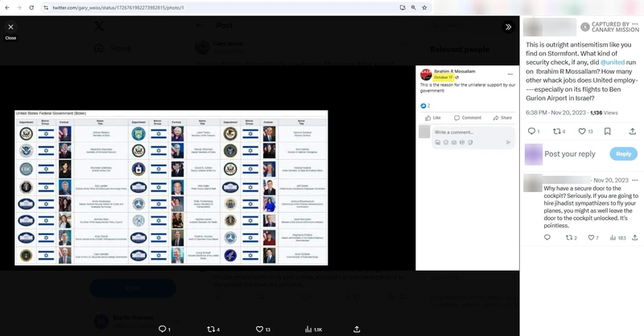
Task: Click Like in the Facebook post screenshot
Action: point(433,117)
